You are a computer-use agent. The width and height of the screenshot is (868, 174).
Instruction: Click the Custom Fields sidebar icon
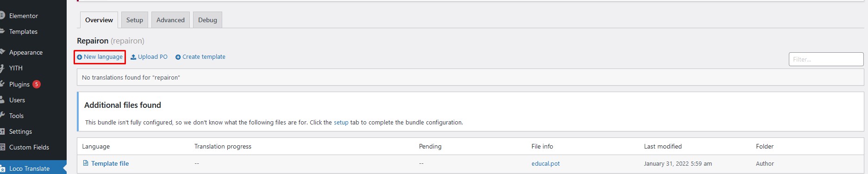2,147
